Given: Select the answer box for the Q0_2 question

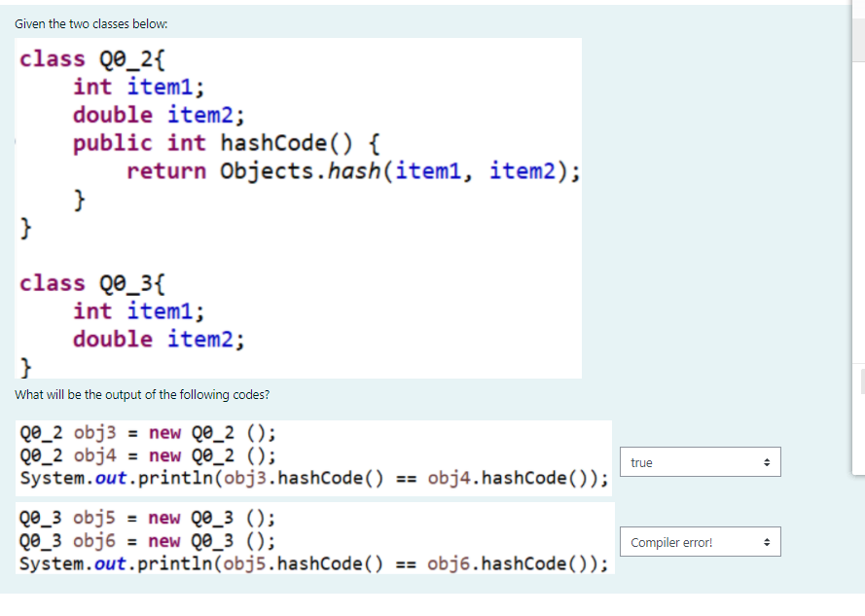Looking at the screenshot, I should coord(700,461).
